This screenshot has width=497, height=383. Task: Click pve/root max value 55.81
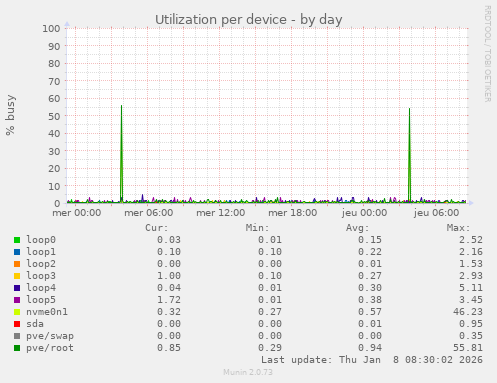click(x=468, y=348)
